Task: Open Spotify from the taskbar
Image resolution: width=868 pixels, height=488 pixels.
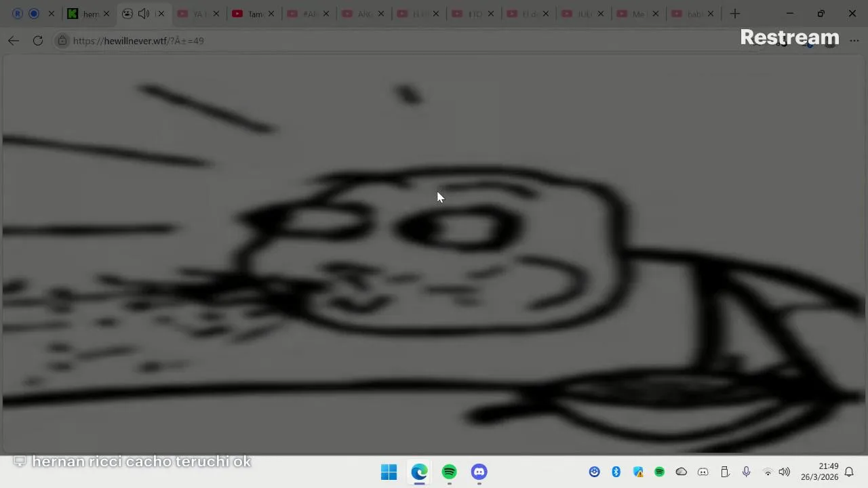Action: coord(450,472)
